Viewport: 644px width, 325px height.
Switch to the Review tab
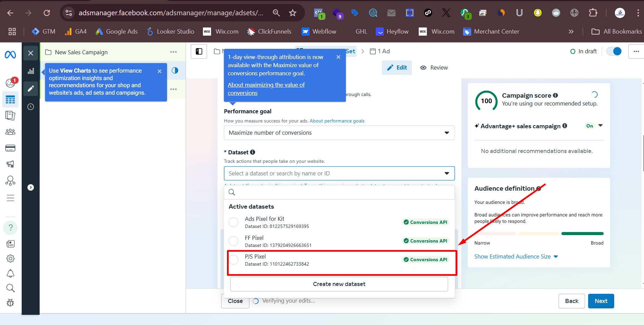click(x=434, y=68)
